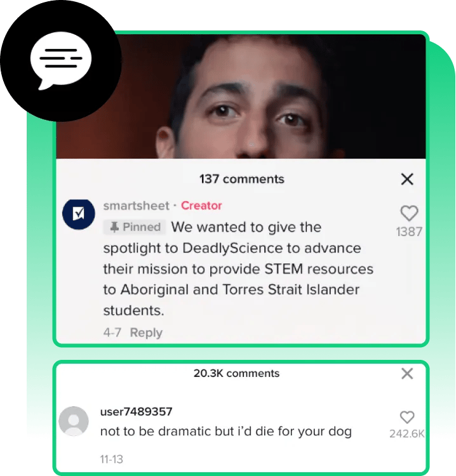Click the black speech bubble comment icon
456x476 pixels.
[61, 61]
